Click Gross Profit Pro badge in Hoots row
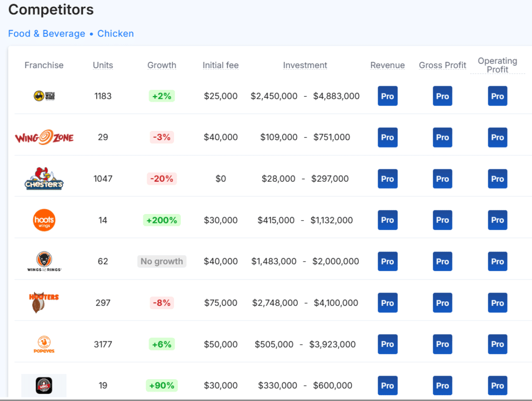The width and height of the screenshot is (532, 401). coord(443,220)
